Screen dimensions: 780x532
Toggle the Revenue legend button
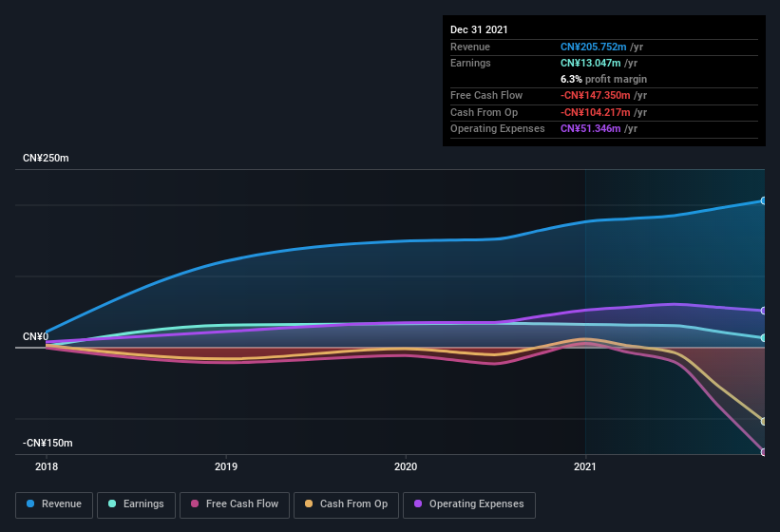54,504
